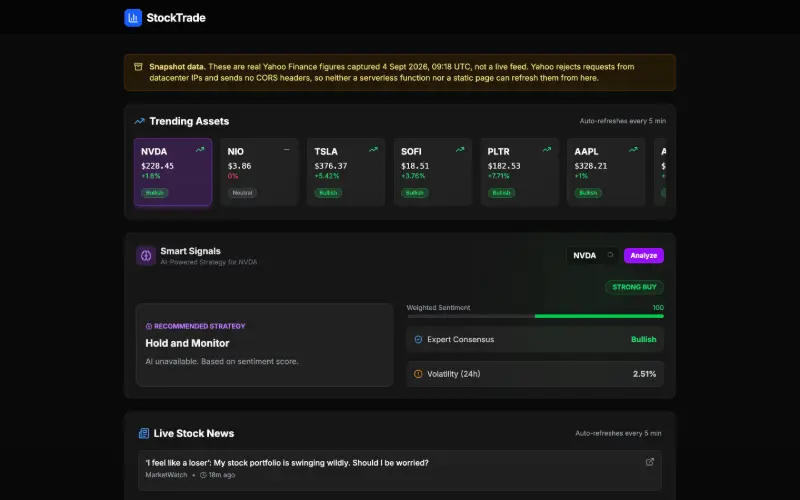Screen dimensions: 800x500
Task: Click the flat dash icon on NIO card
Action: tap(287, 150)
